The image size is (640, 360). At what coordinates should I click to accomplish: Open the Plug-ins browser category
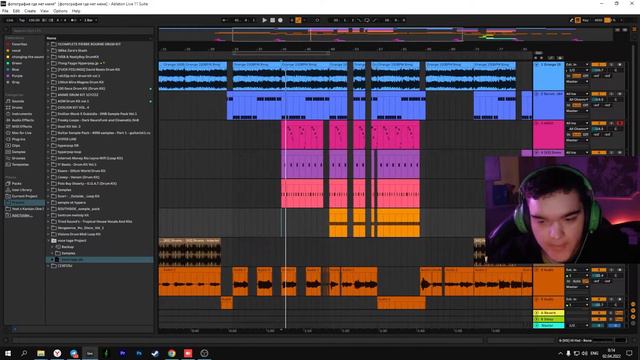pyautogui.click(x=18, y=139)
